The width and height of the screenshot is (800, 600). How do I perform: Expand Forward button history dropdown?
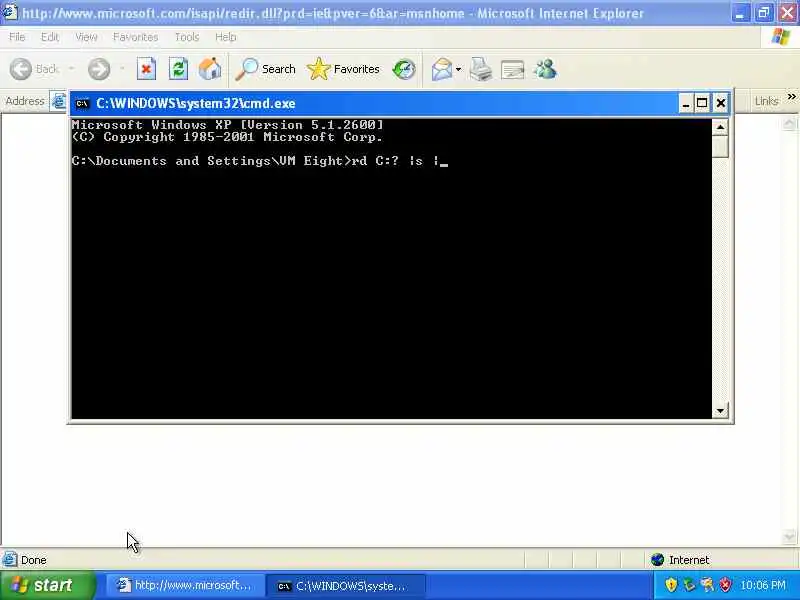coord(122,69)
